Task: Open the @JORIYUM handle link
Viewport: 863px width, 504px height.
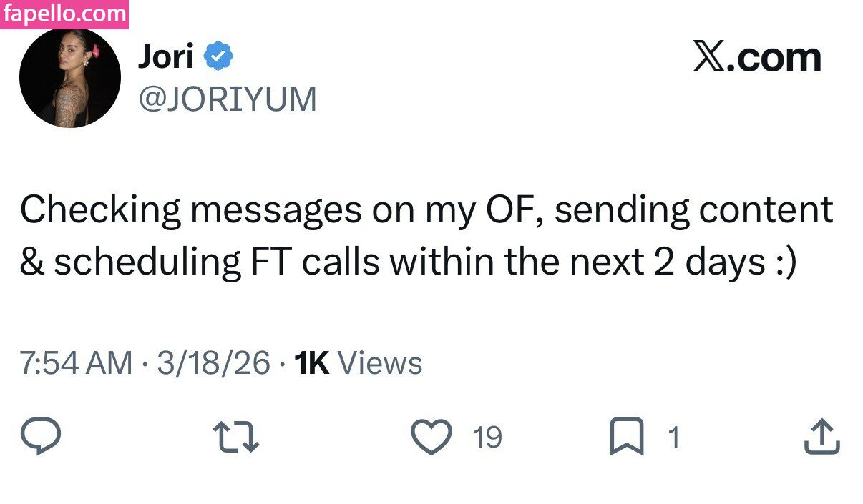Action: pos(227,99)
